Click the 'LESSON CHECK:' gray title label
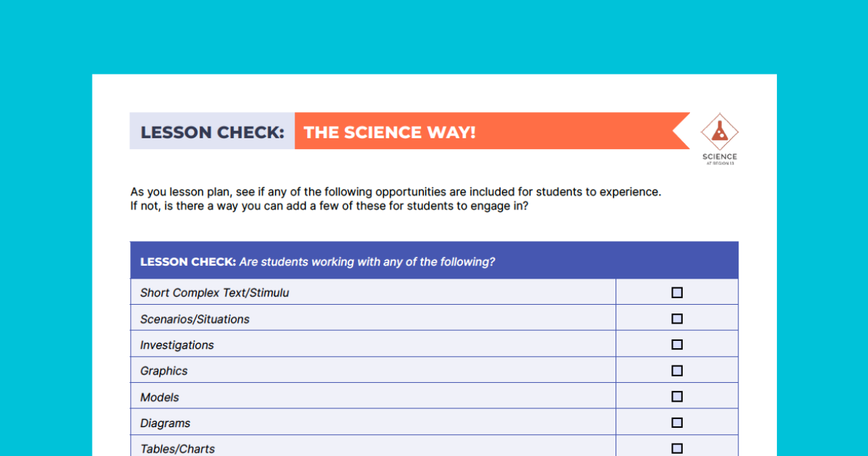This screenshot has height=456, width=868. pyautogui.click(x=212, y=132)
